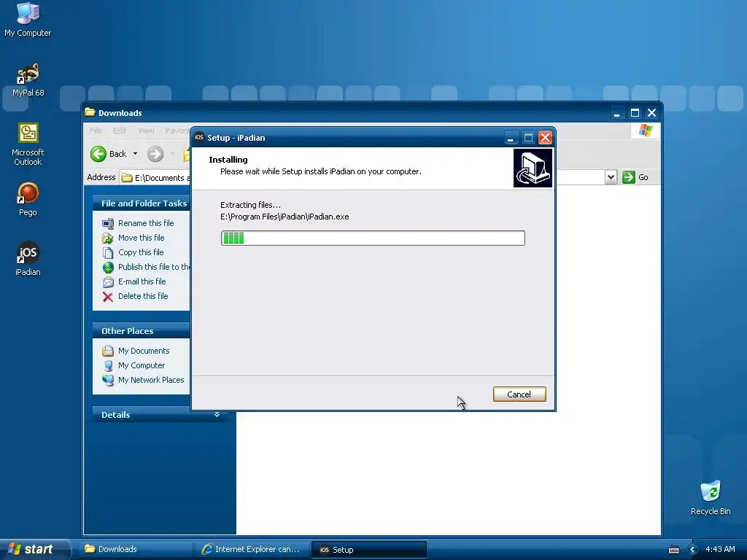Open the Favorites menu in Downloads
The height and width of the screenshot is (560, 747).
coord(177,131)
